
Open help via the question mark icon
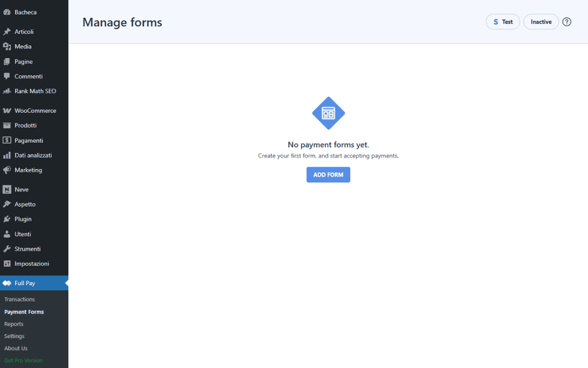567,21
